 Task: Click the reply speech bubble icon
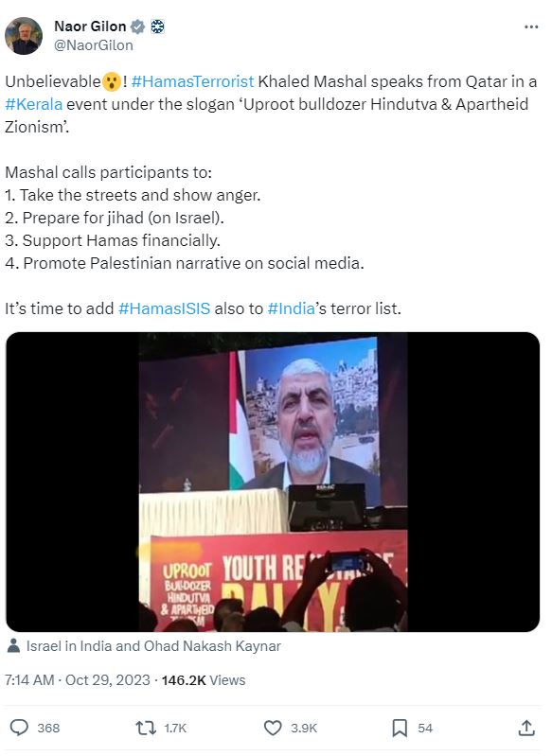19,728
